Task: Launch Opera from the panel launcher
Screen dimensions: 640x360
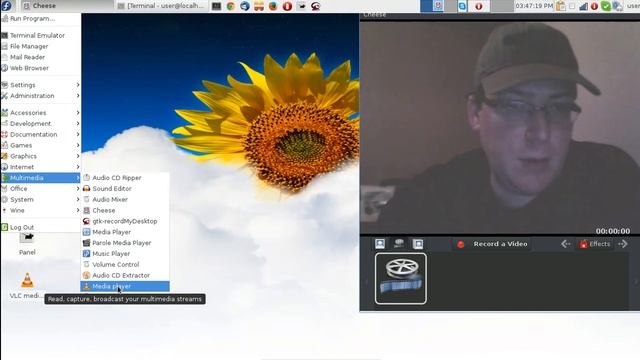Action: pos(287,6)
